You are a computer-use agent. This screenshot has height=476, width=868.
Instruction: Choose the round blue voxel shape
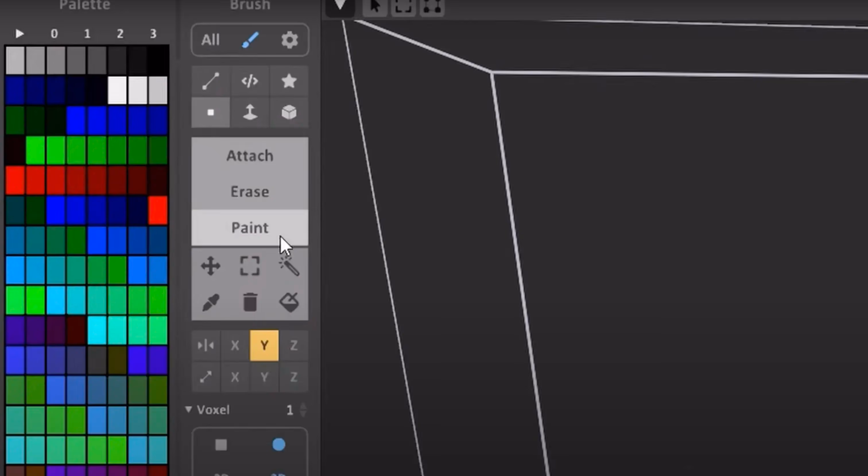pyautogui.click(x=279, y=445)
